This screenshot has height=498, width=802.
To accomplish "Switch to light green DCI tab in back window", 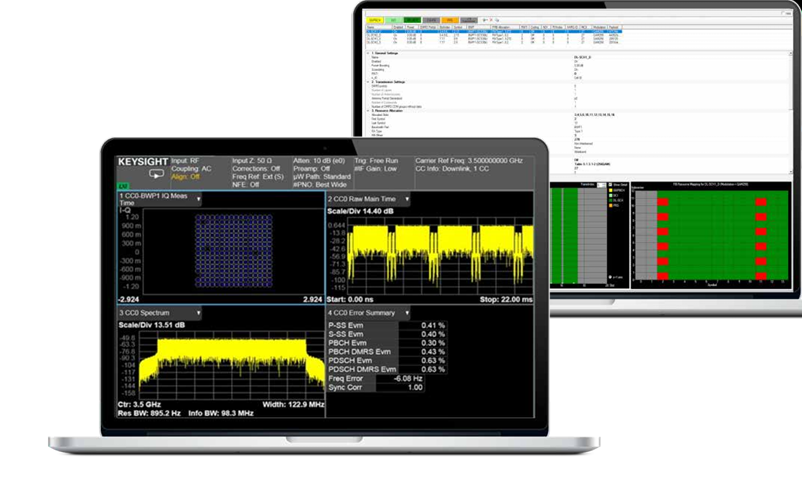I will pyautogui.click(x=393, y=20).
